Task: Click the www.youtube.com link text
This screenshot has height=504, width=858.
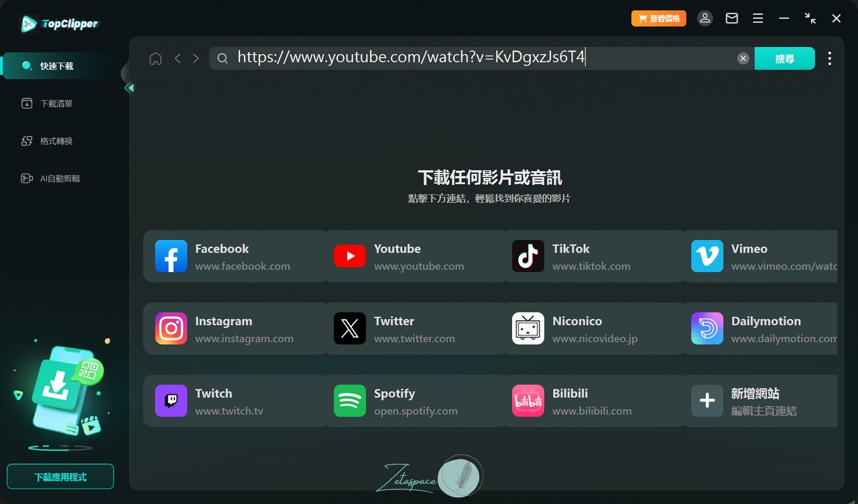Action: pos(419,266)
